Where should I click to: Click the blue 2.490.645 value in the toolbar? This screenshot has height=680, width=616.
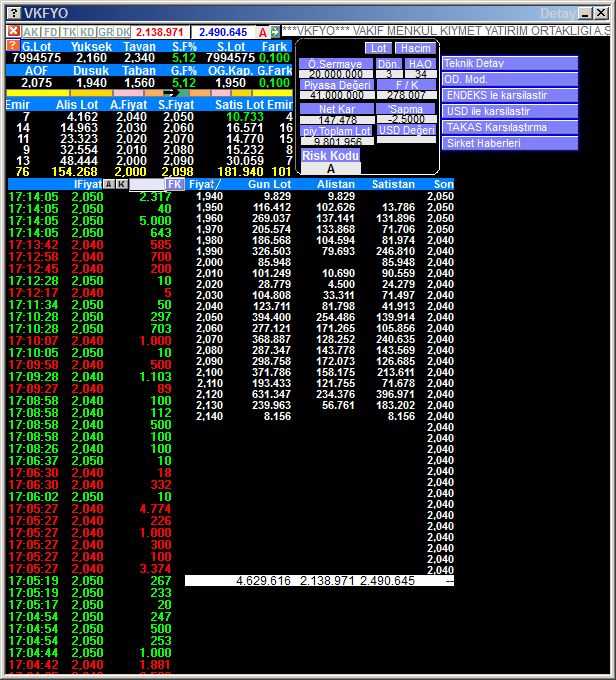[x=223, y=32]
